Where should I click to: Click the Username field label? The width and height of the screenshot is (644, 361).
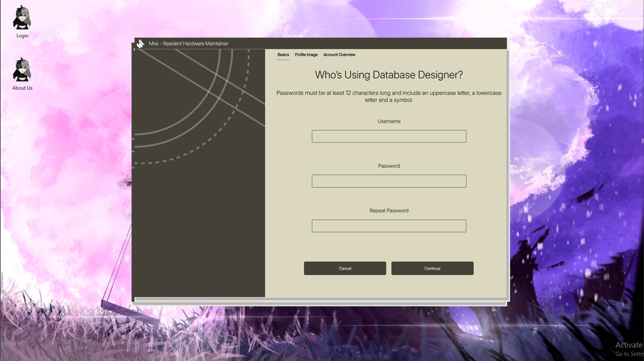click(389, 121)
